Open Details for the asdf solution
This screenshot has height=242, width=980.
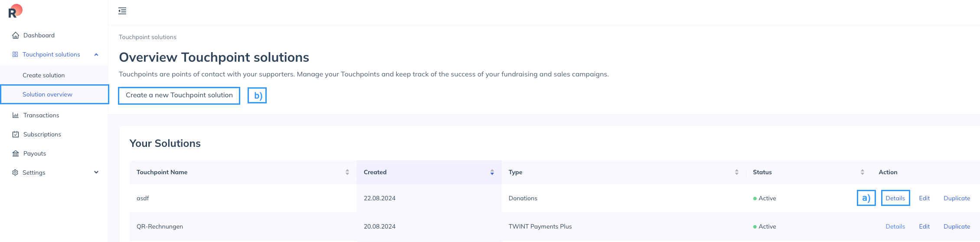pyautogui.click(x=895, y=198)
